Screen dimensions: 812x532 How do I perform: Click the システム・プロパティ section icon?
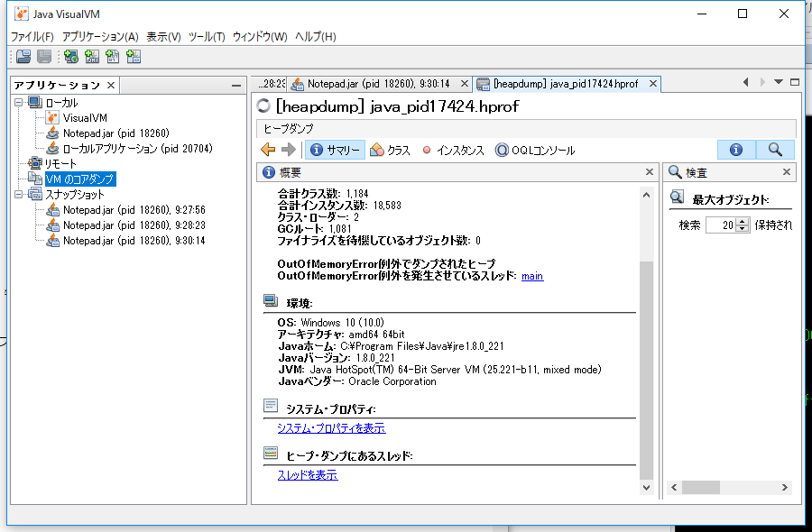271,405
